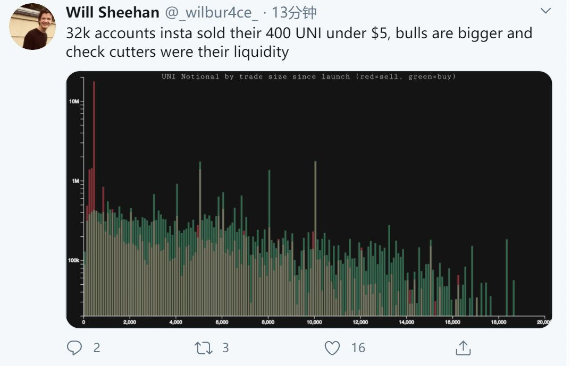Like the tweet with the heart icon
This screenshot has width=588, height=366.
332,348
